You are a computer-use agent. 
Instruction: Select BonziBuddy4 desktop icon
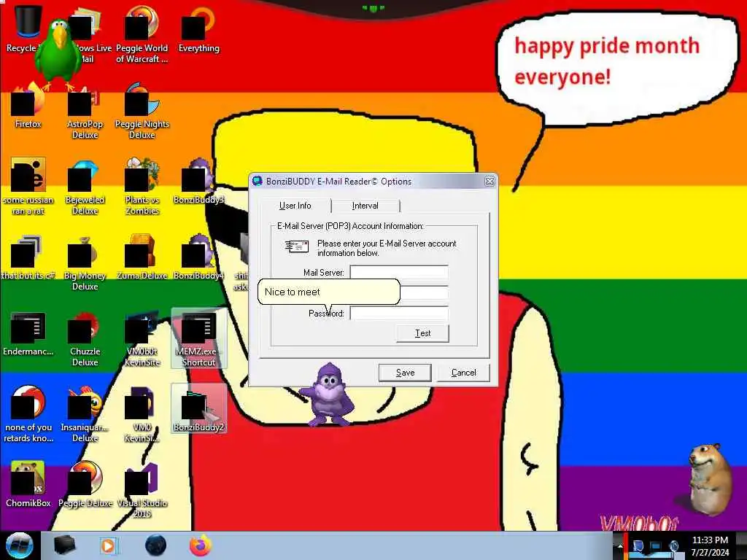(198, 257)
